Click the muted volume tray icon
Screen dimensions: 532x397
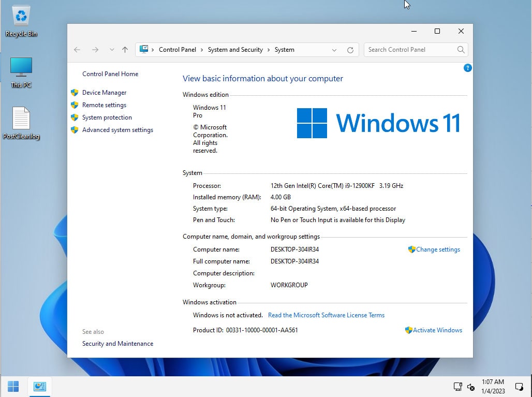pyautogui.click(x=471, y=387)
